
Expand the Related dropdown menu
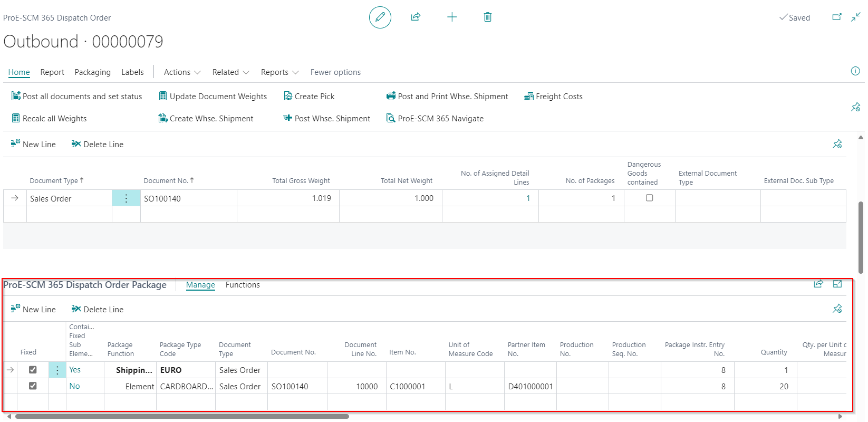pos(231,72)
